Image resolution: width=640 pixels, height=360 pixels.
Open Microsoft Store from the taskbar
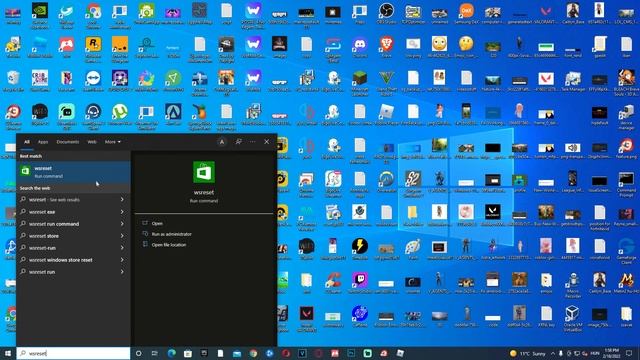[188, 353]
